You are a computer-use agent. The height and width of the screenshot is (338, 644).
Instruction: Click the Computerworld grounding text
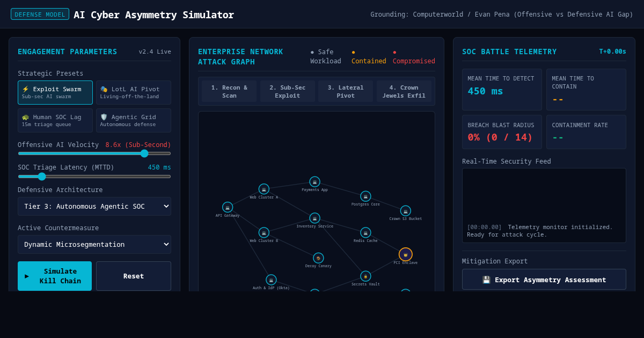tap(502, 14)
